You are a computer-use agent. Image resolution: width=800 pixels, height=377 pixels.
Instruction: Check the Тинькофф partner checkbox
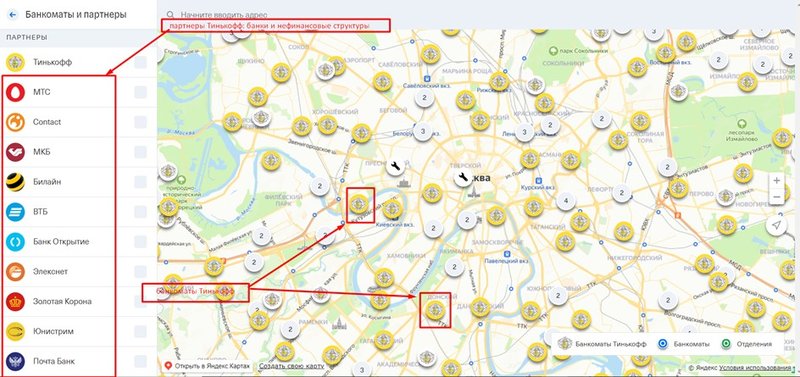(140, 62)
